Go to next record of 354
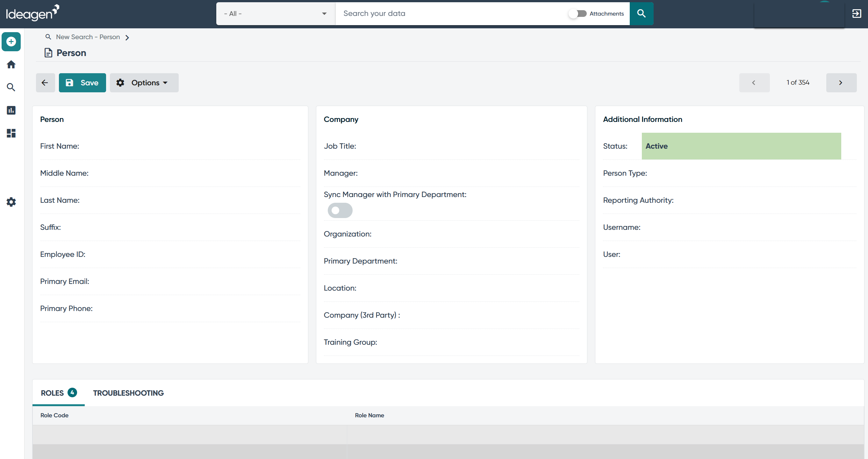This screenshot has height=459, width=868. 841,83
